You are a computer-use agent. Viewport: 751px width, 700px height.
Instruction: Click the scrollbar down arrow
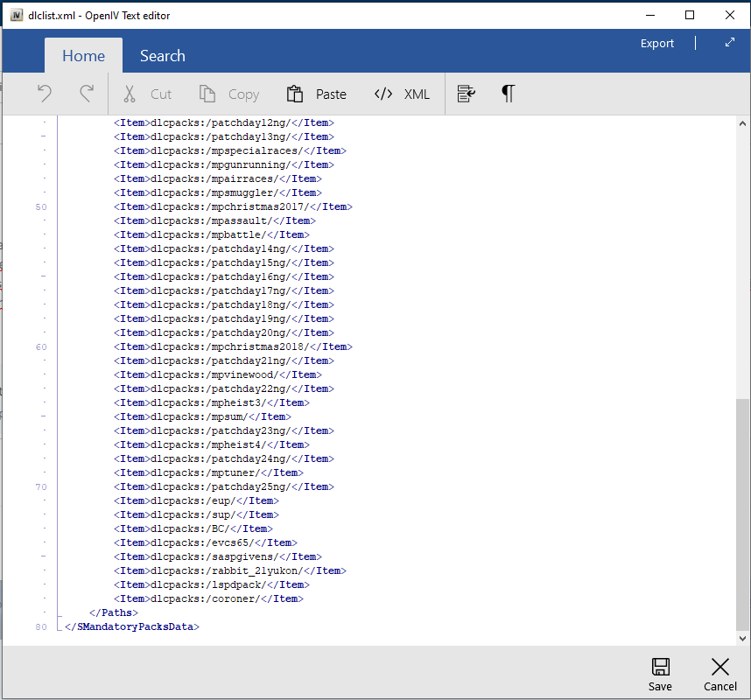[741, 638]
